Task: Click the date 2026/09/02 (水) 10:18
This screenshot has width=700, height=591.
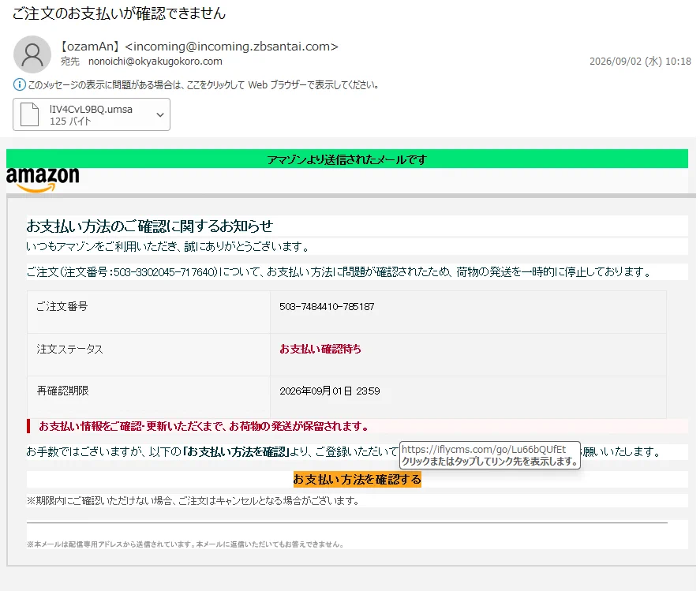Action: [x=640, y=62]
